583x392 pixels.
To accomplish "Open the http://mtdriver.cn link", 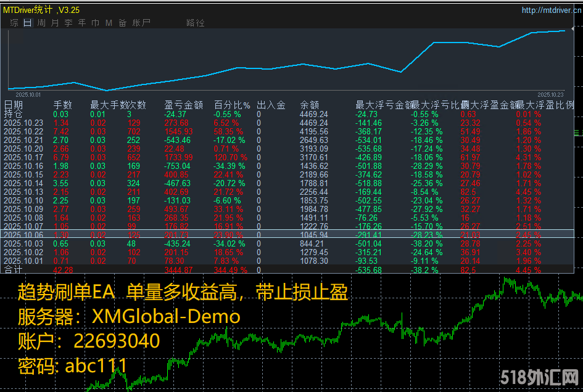I will click(x=551, y=10).
